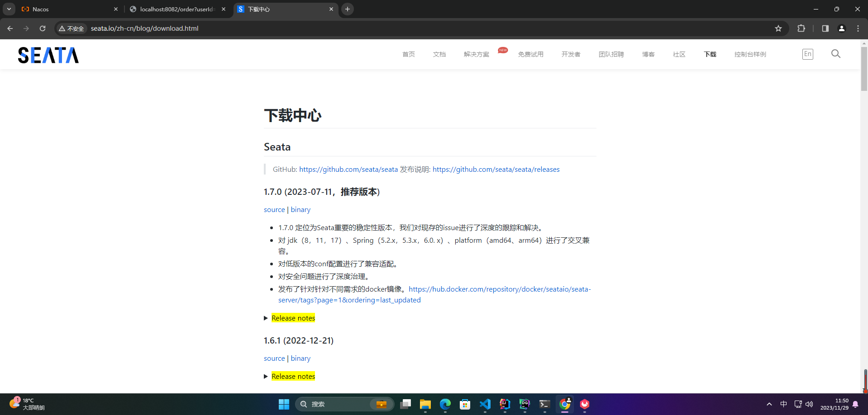Open the Chrome three-dot menu
Image resolution: width=868 pixels, height=415 pixels.
point(858,28)
